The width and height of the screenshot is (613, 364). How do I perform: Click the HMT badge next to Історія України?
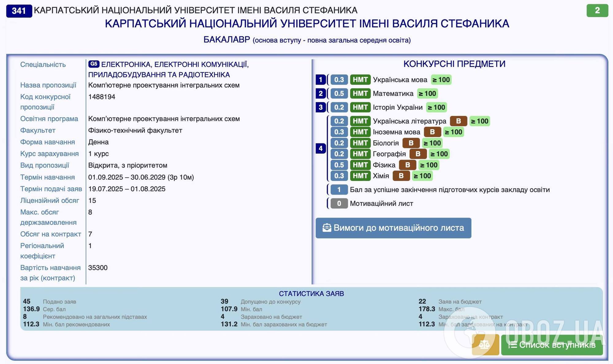coord(360,107)
